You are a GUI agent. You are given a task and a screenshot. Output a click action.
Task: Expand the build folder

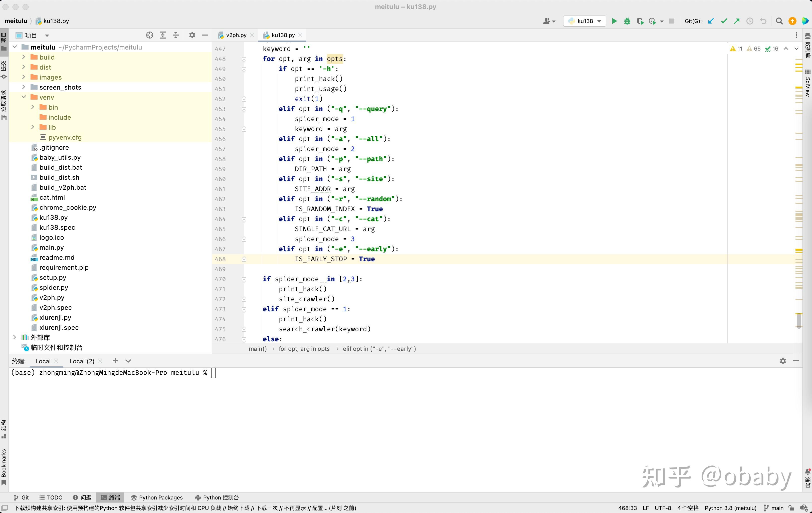tap(24, 57)
